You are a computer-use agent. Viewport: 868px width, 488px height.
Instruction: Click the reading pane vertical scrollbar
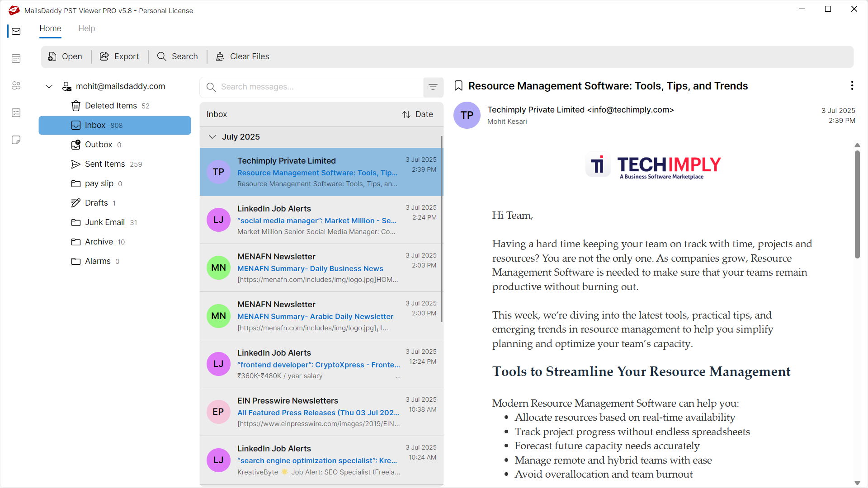point(857,204)
